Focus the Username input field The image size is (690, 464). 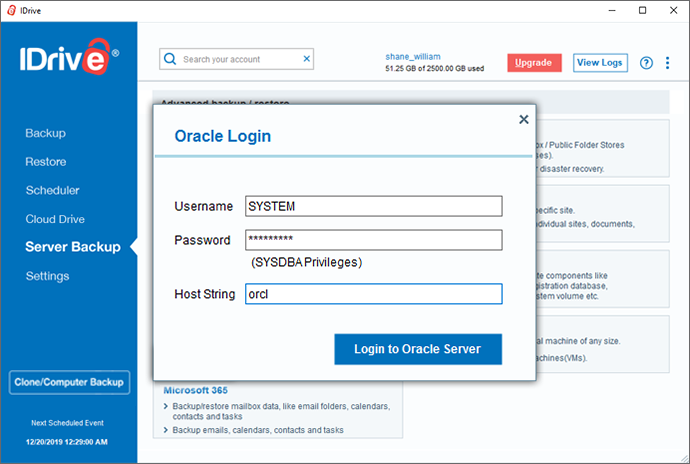pyautogui.click(x=374, y=206)
